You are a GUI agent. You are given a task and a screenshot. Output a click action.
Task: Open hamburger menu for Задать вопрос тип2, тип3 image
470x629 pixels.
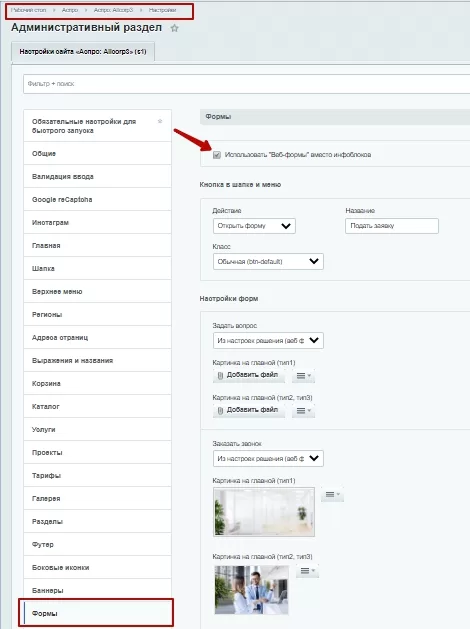click(x=303, y=411)
